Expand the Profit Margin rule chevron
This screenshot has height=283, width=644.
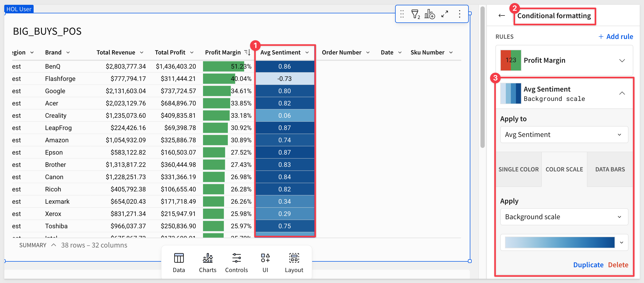[622, 61]
